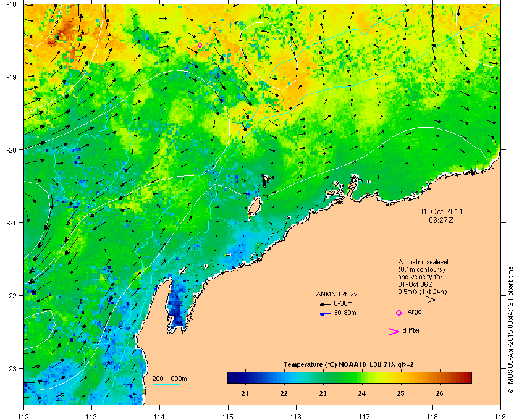Click the dark red 26°C end of colorbar
Image resolution: width=519 pixels, height=420 pixels.
(465, 377)
